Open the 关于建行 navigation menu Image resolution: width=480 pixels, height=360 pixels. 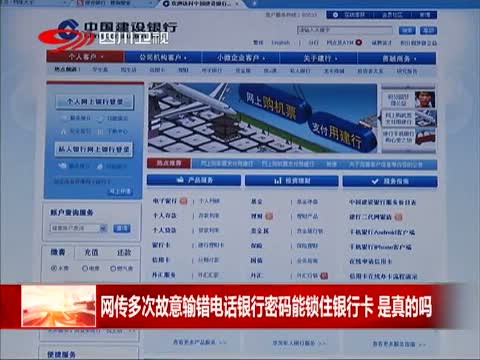pos(319,58)
